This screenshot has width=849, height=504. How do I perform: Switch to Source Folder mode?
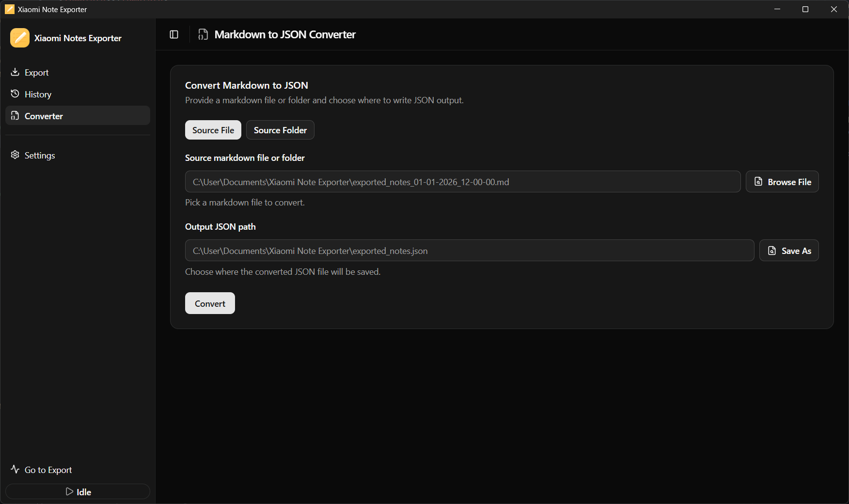[280, 130]
